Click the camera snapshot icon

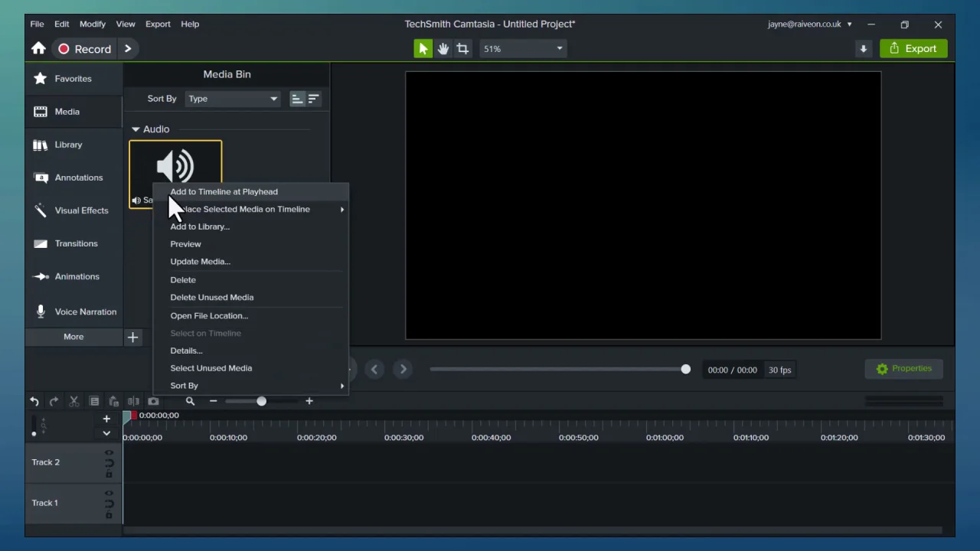[x=153, y=401]
